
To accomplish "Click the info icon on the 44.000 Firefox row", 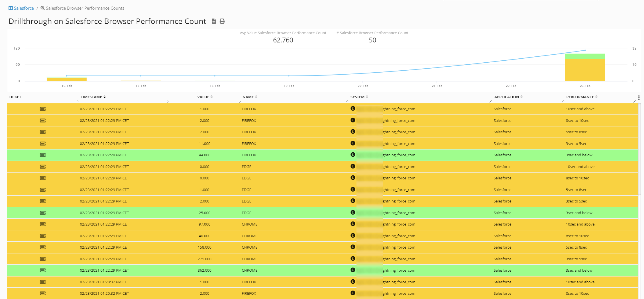I will [x=353, y=155].
